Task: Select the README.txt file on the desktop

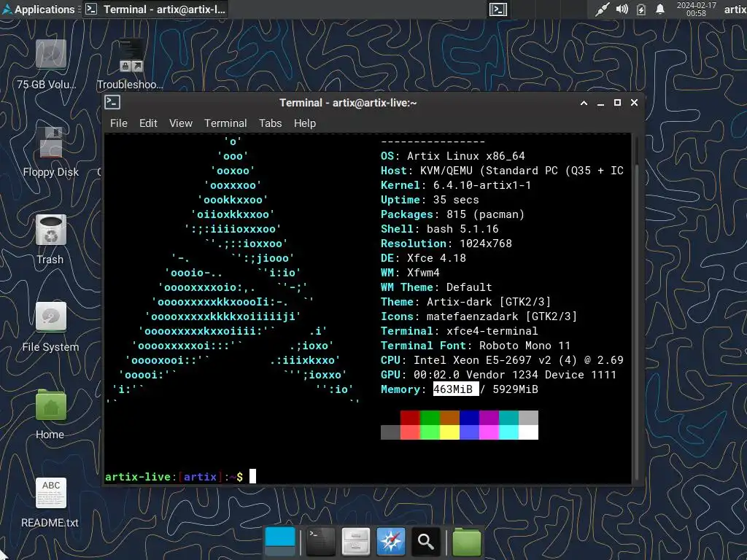Action: (50, 502)
